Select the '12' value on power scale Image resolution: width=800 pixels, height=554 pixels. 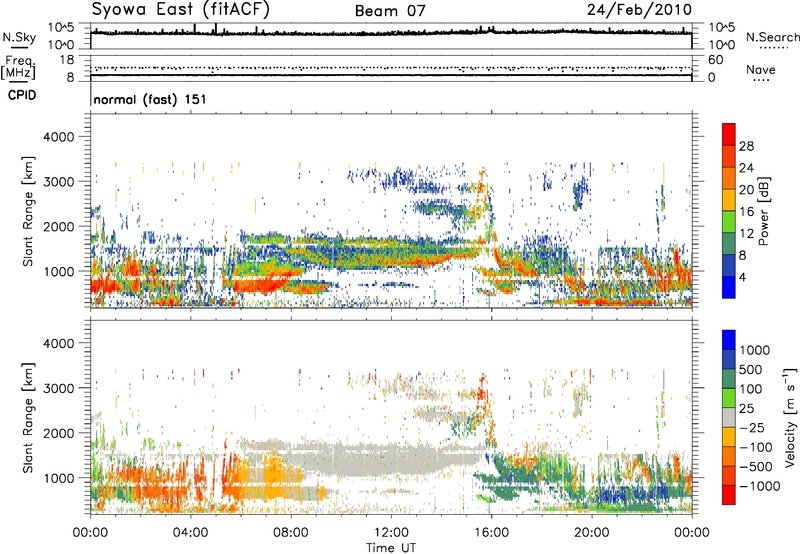point(746,234)
